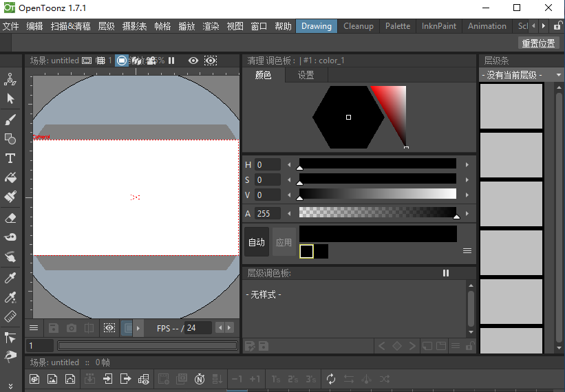The width and height of the screenshot is (565, 392).
Task: Select the Paint Brush tool
Action: point(10,197)
